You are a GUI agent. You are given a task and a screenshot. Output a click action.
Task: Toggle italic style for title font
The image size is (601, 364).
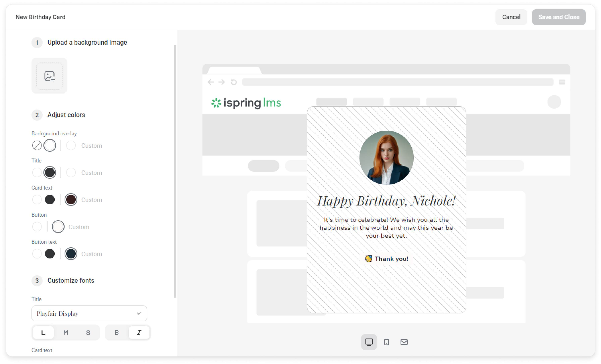coord(139,333)
